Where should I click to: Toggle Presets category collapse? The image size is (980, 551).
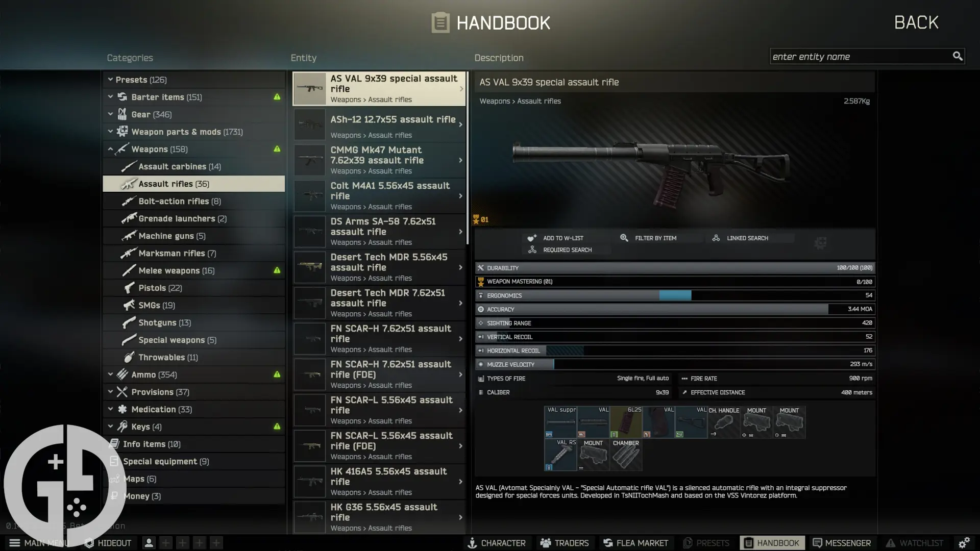[110, 80]
